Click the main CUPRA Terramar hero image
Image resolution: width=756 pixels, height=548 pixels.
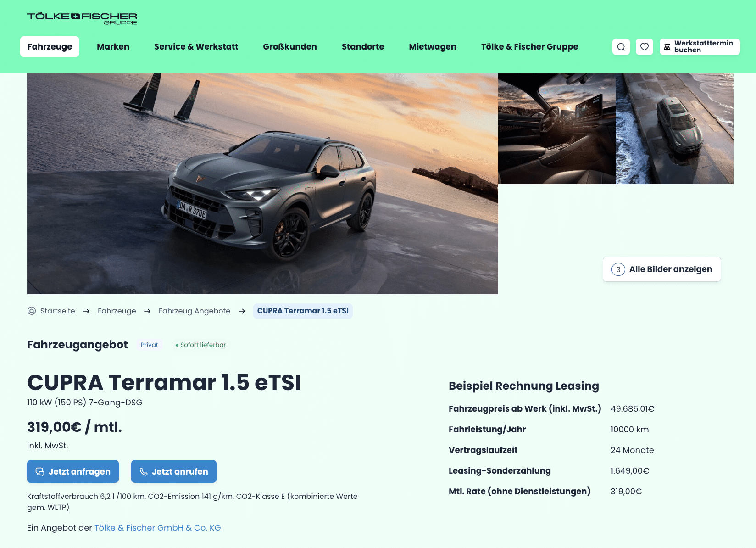pos(262,184)
